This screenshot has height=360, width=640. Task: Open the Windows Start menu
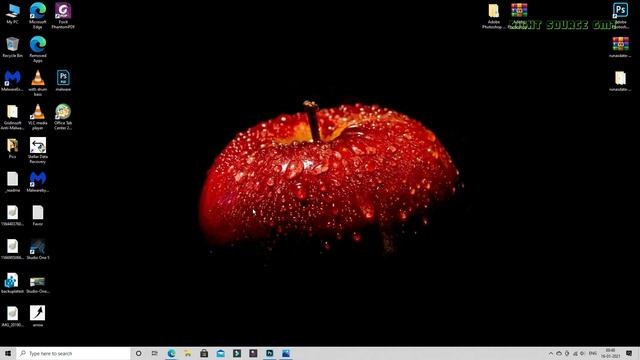click(x=8, y=353)
